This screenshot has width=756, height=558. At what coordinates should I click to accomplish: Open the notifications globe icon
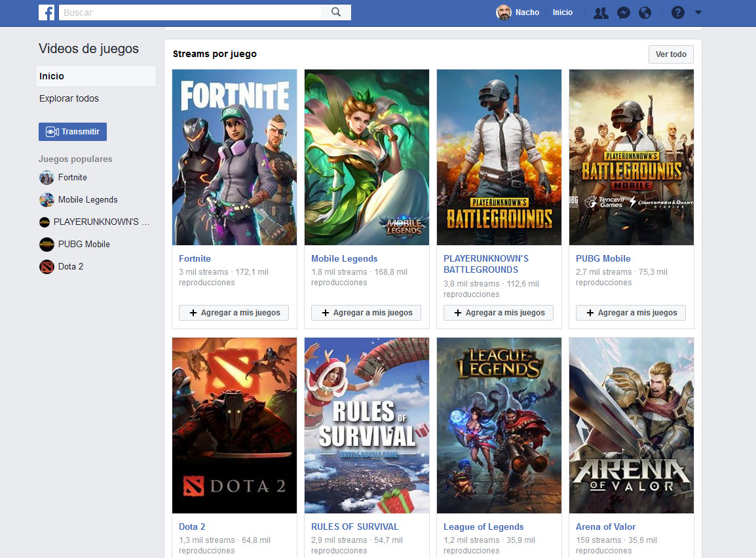coord(645,12)
